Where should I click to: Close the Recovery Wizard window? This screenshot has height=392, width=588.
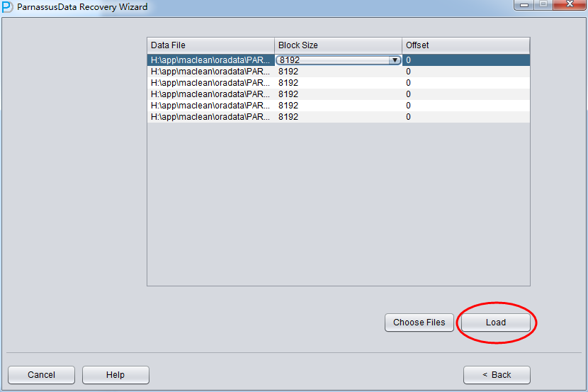point(569,5)
